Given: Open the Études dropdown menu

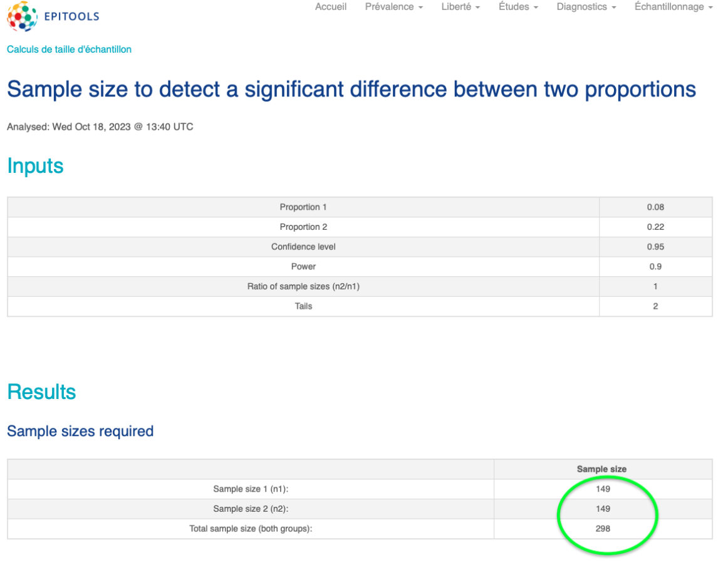Looking at the screenshot, I should [518, 7].
